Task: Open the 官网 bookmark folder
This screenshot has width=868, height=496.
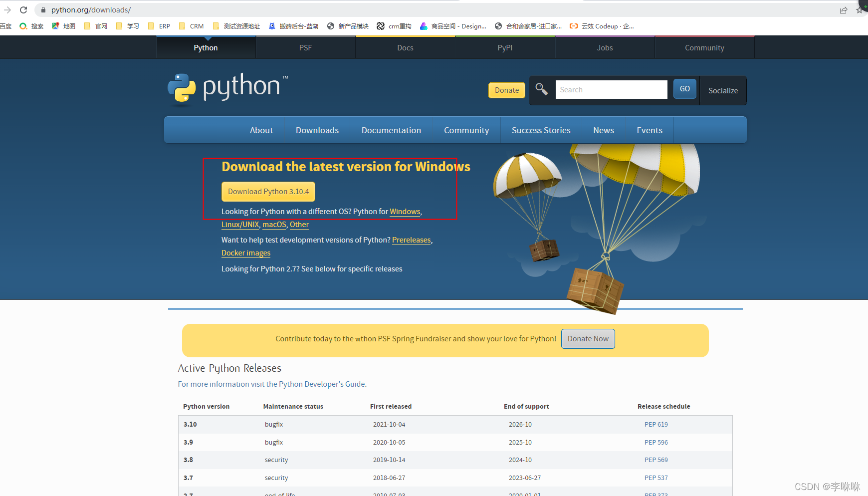Action: (96, 26)
